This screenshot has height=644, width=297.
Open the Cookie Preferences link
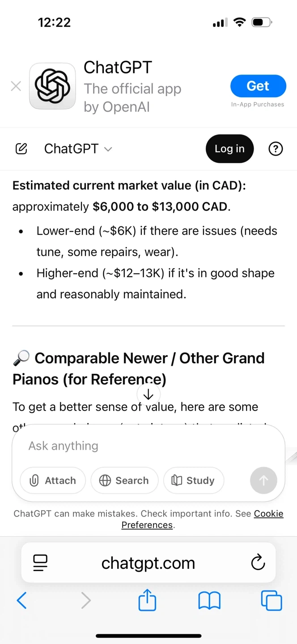coord(268,514)
